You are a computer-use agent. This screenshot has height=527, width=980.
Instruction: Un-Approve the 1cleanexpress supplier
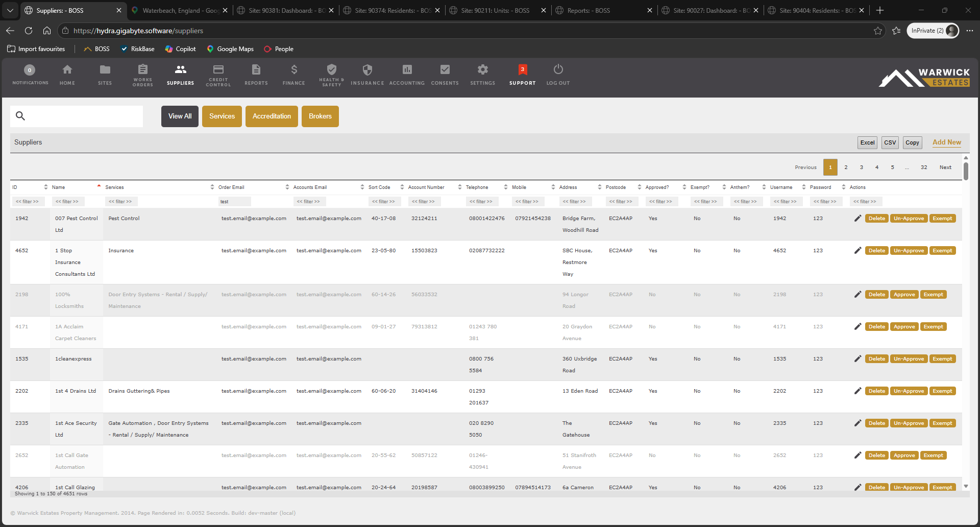909,358
